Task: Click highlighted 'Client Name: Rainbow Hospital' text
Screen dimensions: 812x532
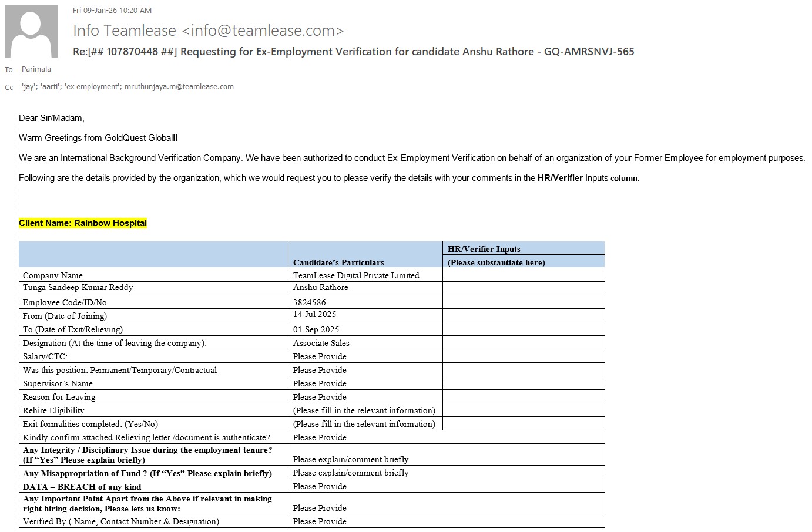Action: pyautogui.click(x=83, y=223)
